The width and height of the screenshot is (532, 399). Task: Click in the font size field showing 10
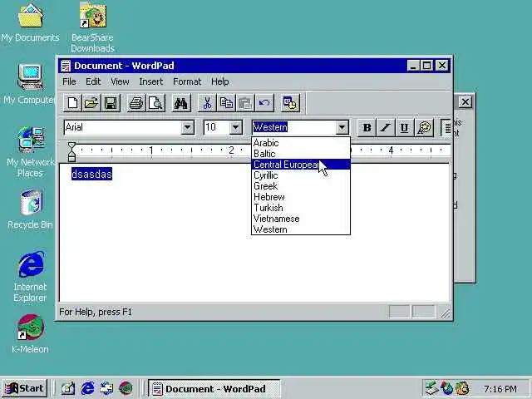coord(216,128)
